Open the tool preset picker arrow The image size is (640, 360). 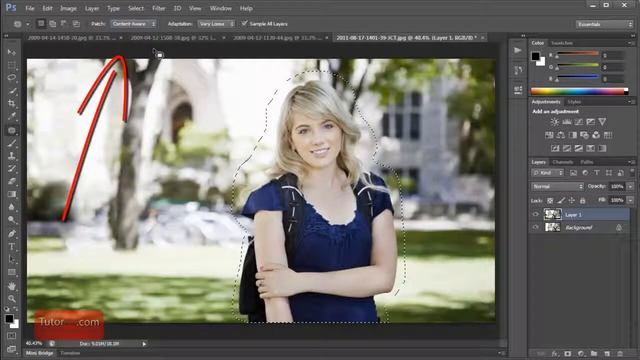click(x=28, y=24)
